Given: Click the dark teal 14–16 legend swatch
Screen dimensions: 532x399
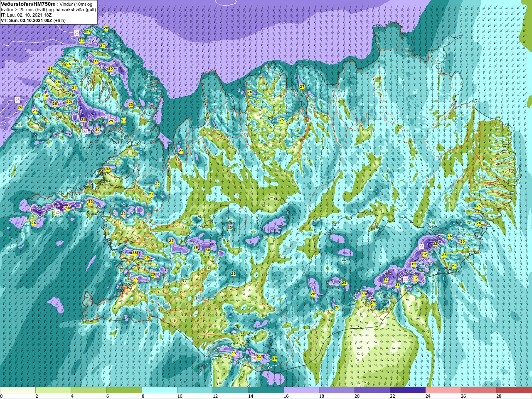Looking at the screenshot, I should tap(266, 390).
